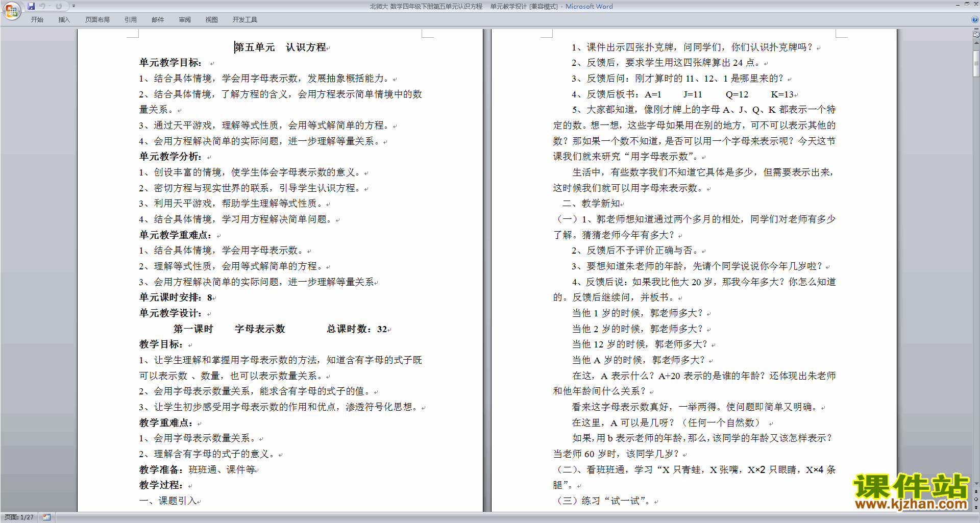The image size is (980, 523).
Task: Switch to the 开始 ribbon tab
Action: click(37, 19)
